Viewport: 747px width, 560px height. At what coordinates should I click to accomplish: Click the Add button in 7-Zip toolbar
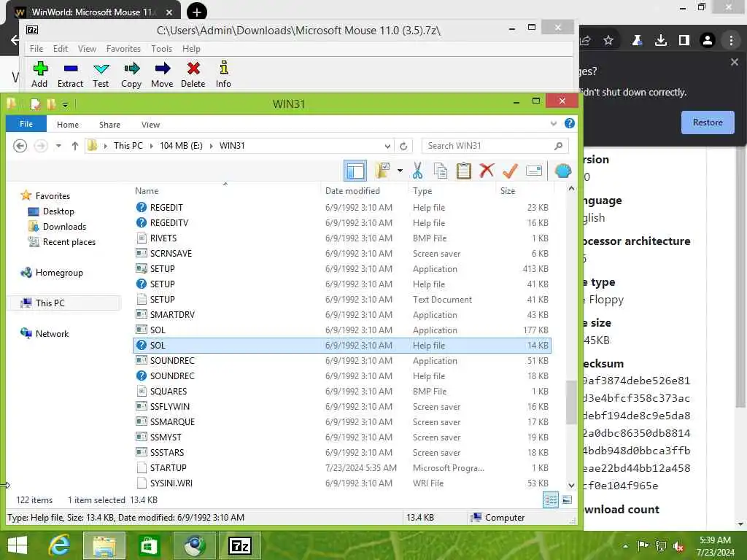(x=39, y=74)
